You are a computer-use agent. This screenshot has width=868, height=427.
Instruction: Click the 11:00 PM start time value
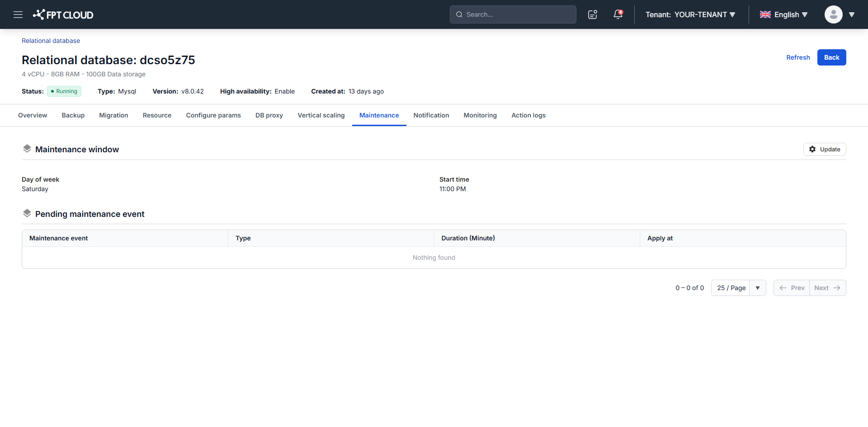coord(453,189)
